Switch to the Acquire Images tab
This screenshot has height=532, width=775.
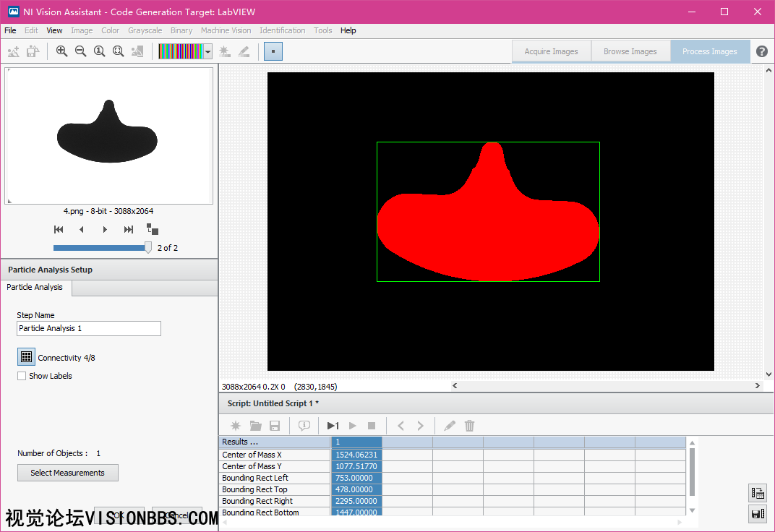coord(551,51)
